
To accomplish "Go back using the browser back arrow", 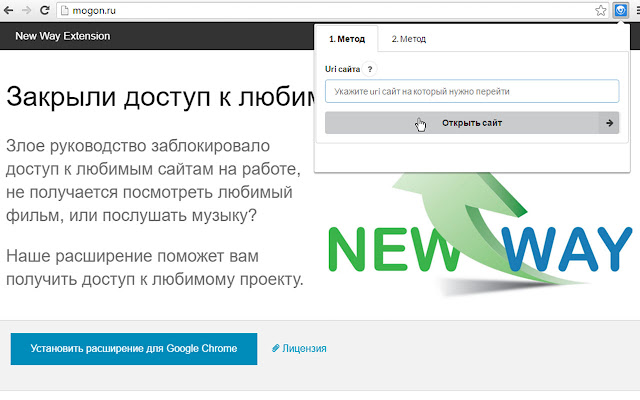I will 8,10.
